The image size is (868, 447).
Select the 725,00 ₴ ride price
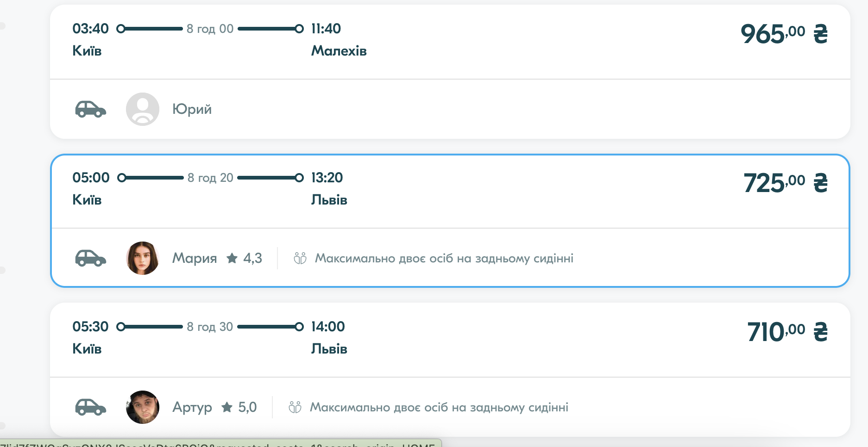click(785, 183)
